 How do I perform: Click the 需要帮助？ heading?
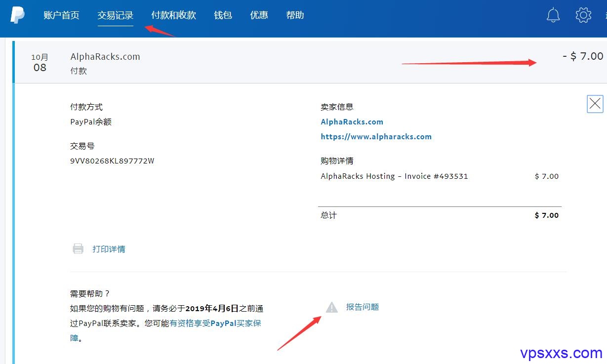(x=90, y=294)
